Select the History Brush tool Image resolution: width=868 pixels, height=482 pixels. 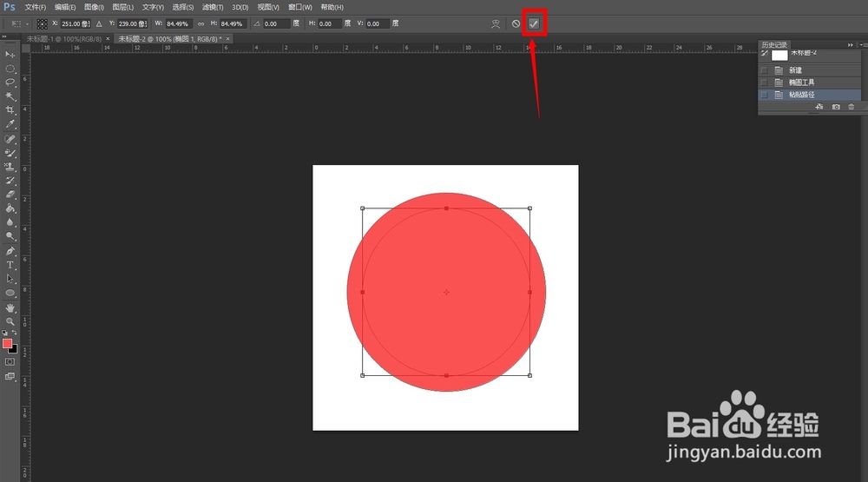pos(10,181)
